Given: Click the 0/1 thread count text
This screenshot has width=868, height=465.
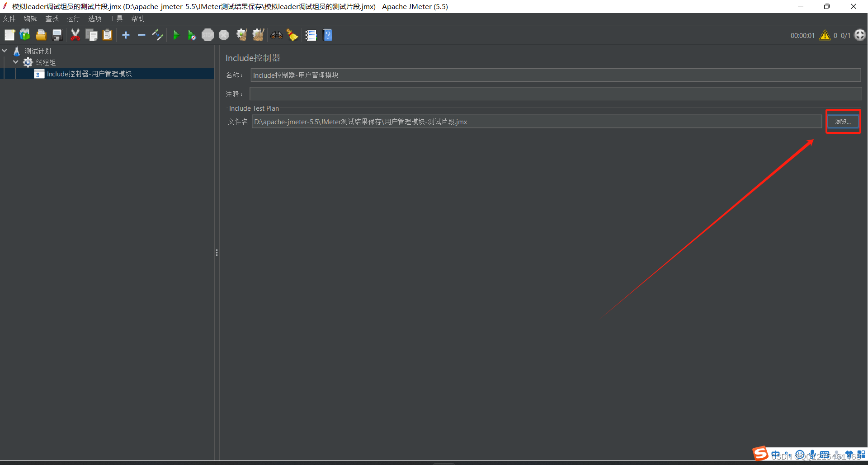Looking at the screenshot, I should tap(845, 36).
